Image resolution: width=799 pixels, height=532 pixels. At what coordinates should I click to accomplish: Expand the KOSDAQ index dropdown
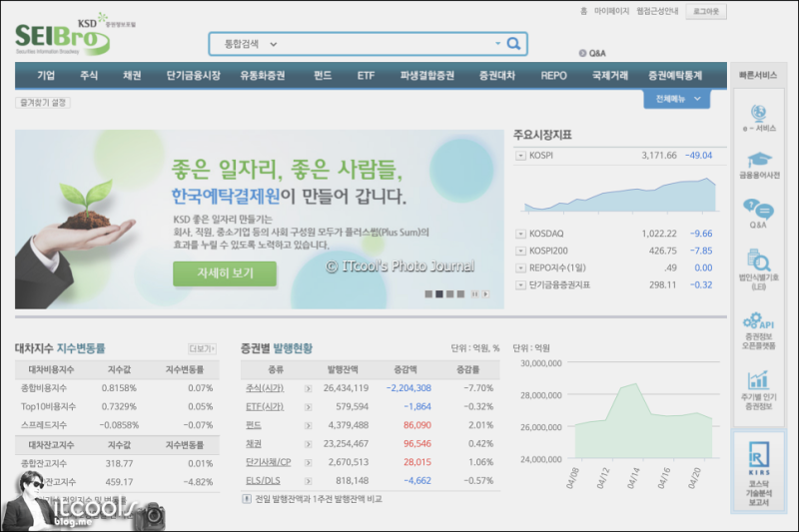(x=520, y=235)
